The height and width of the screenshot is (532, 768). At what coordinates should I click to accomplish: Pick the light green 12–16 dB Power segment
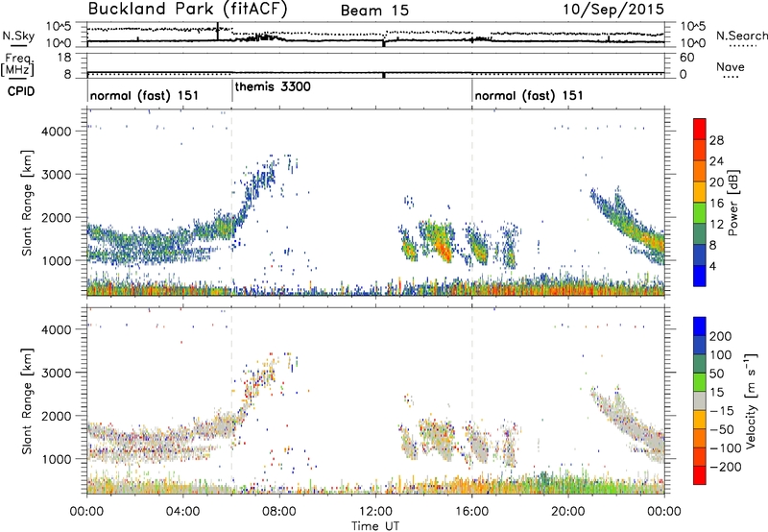point(700,213)
